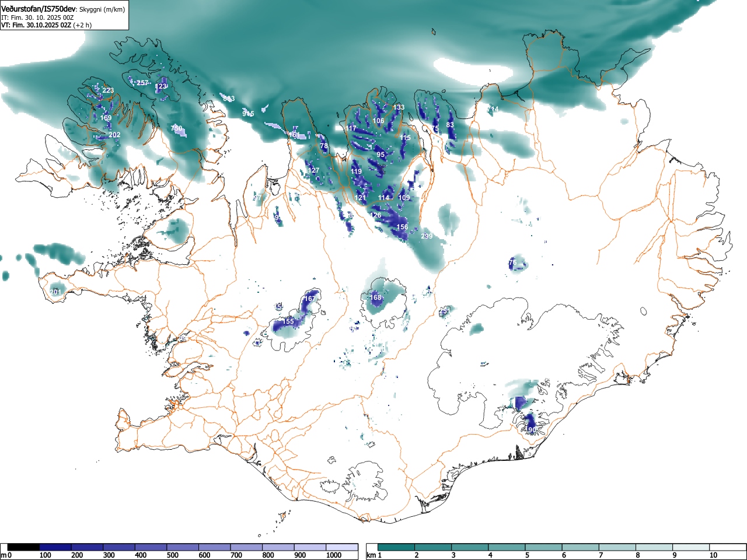Click the '95' visibility value label
The width and height of the screenshot is (747, 560).
(x=381, y=155)
